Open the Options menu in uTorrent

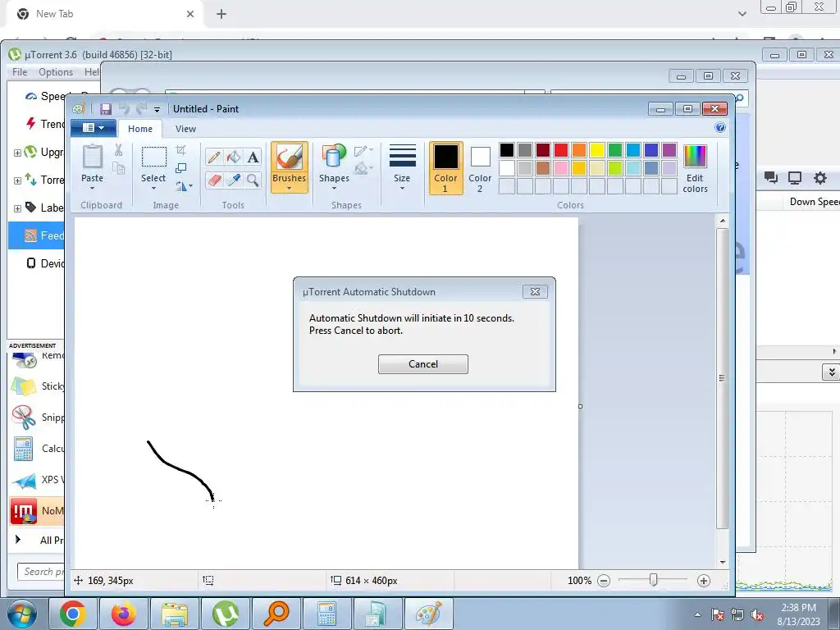(x=56, y=72)
